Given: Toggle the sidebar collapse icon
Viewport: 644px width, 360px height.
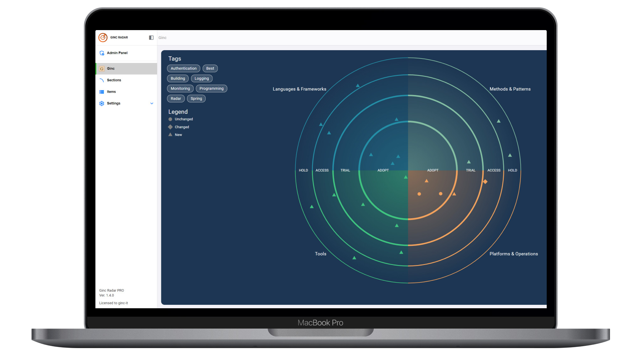Looking at the screenshot, I should 151,38.
